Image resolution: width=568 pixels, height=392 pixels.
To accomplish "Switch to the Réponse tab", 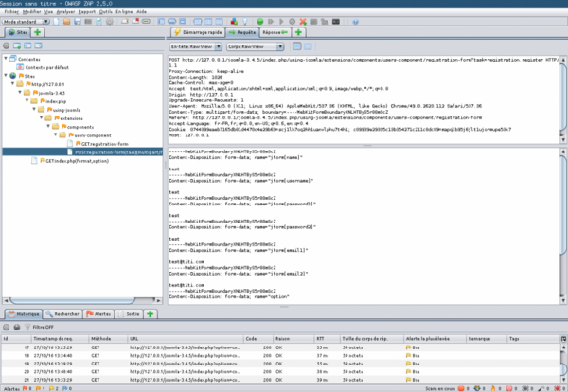I will [275, 32].
